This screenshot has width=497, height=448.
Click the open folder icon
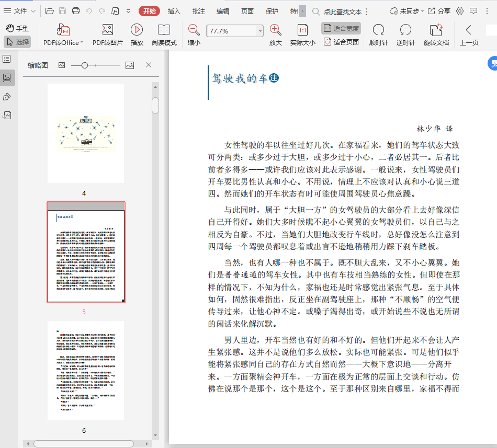point(50,11)
